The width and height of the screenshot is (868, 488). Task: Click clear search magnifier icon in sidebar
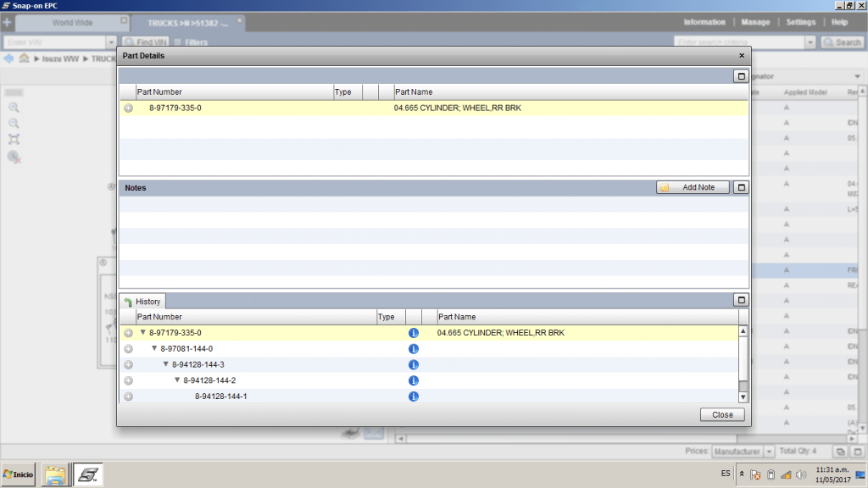click(14, 158)
